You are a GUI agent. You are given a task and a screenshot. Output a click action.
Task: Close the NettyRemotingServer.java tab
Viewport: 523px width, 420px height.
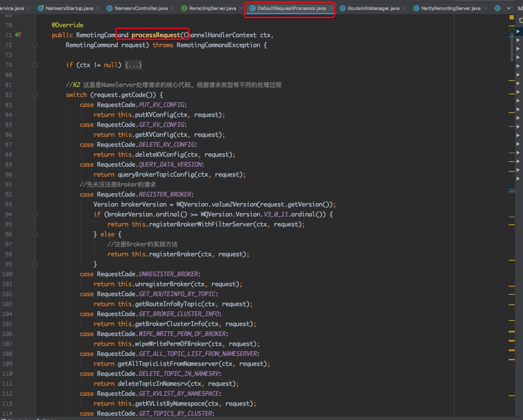[485, 8]
